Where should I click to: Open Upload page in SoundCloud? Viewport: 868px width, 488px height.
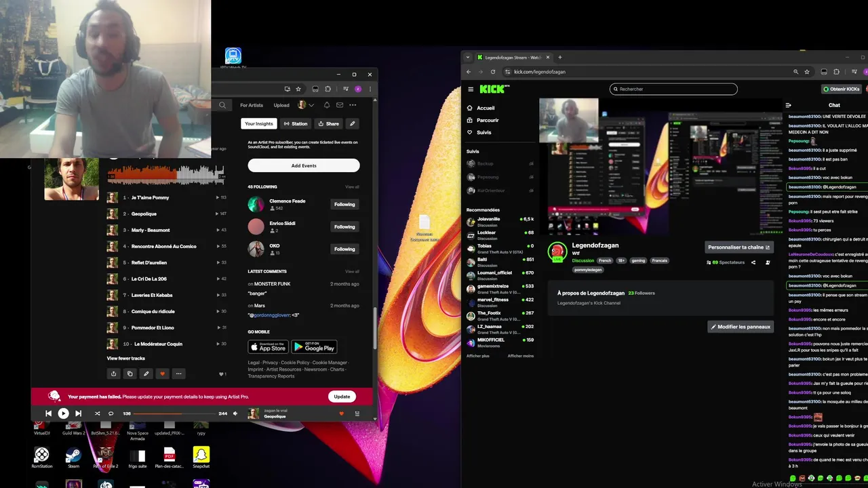click(x=281, y=105)
